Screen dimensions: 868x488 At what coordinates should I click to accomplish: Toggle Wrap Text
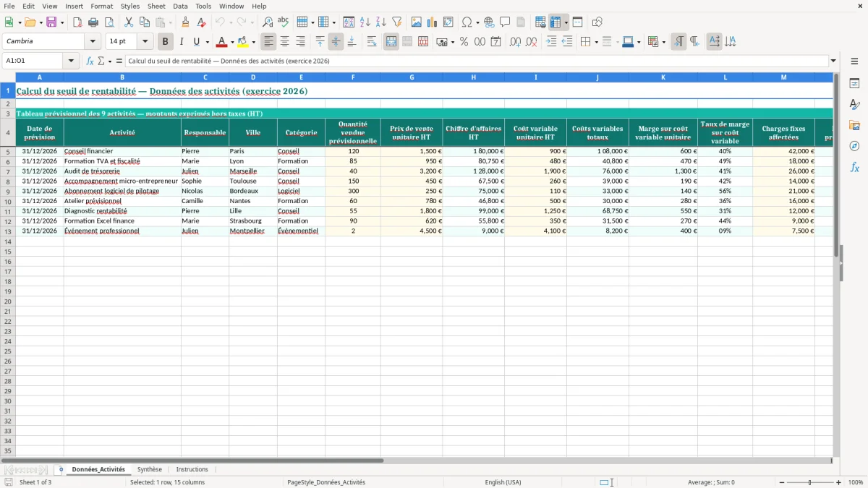tap(372, 42)
